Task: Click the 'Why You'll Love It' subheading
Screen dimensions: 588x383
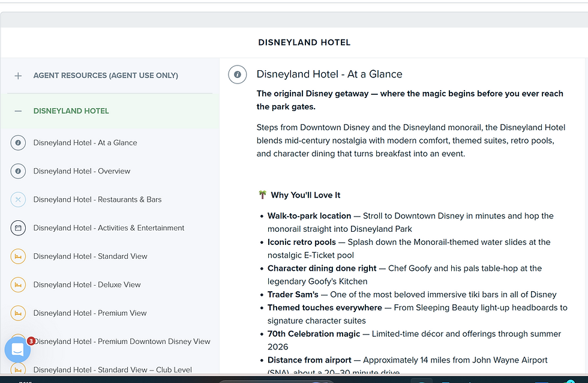Action: click(305, 196)
